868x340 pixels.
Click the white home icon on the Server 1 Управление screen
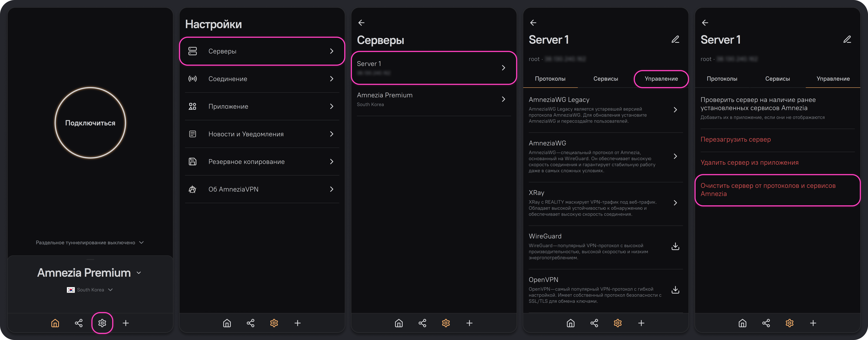pyautogui.click(x=742, y=323)
